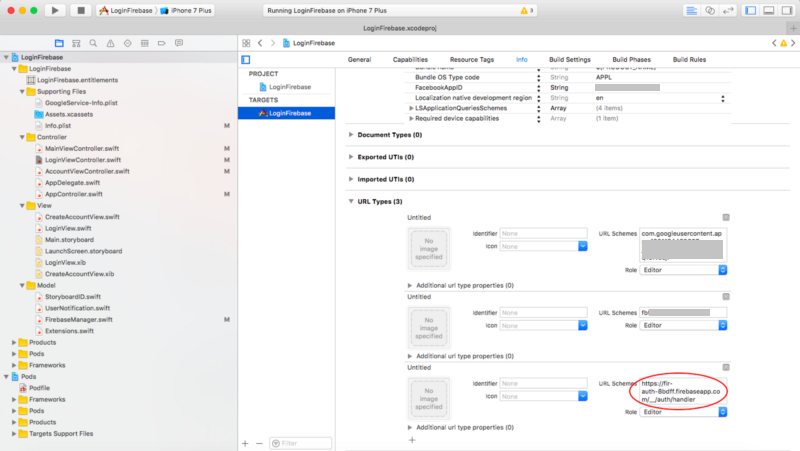Viewport: 800px width, 451px height.
Task: Open the breakpoint navigator
Action: click(x=162, y=43)
